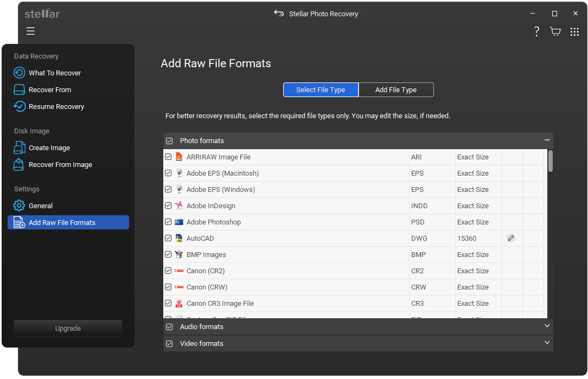Toggle the Video formats checkbox
Screen dimensions: 588x379
[169, 344]
